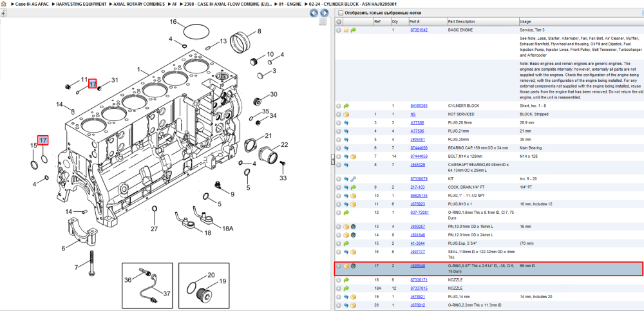Viewport: 644px width, 311px height.
Task: Click callout number 16 at the top of the diagram
Action: tap(173, 22)
